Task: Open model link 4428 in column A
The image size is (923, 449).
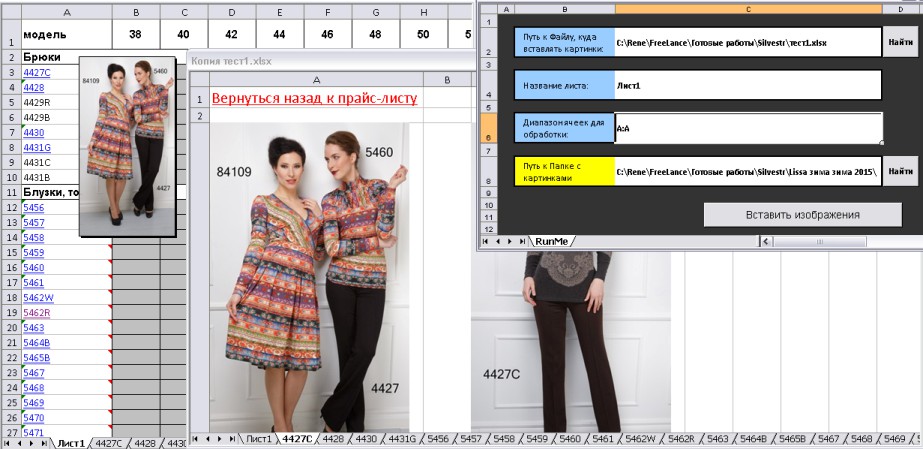Action: (x=34, y=88)
